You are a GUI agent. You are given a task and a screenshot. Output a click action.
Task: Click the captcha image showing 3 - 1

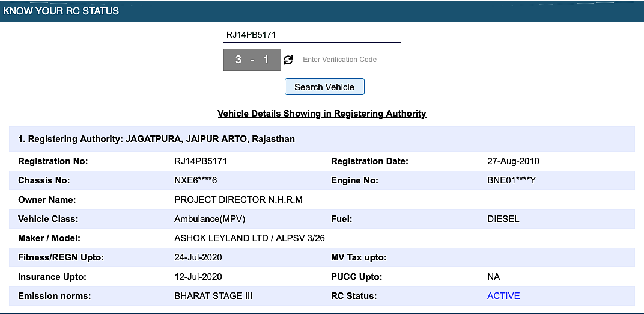coord(252,60)
